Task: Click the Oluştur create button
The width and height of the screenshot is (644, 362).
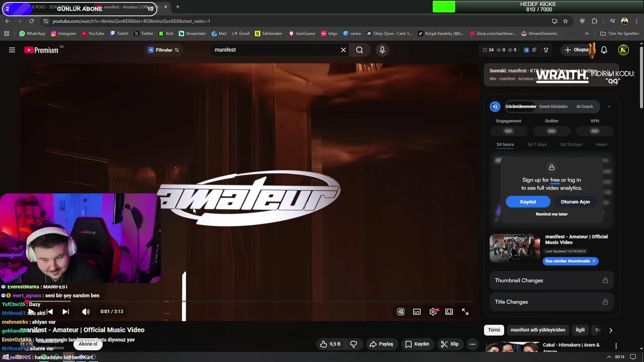Action: point(577,50)
